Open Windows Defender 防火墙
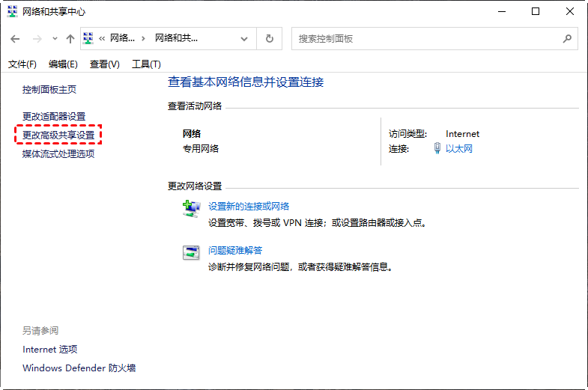The height and width of the screenshot is (390, 588). 79,368
